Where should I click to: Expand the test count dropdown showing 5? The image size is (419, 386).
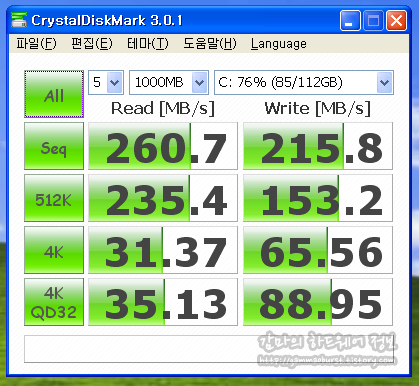point(115,82)
